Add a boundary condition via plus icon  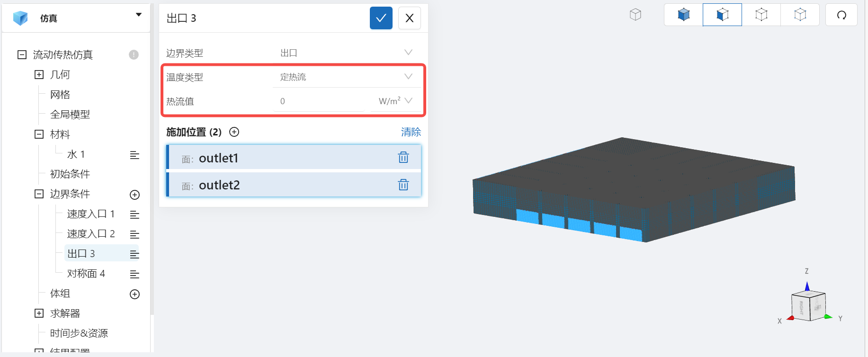pyautogui.click(x=134, y=195)
